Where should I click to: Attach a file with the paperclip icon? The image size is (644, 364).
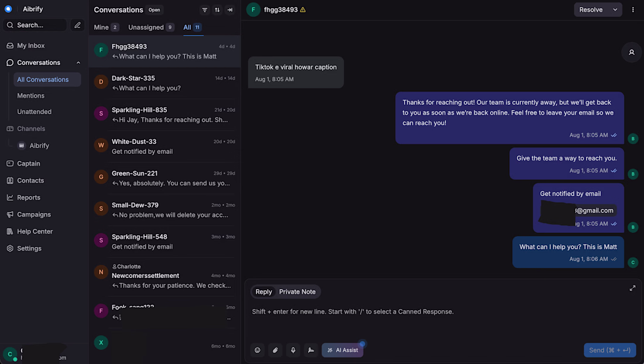[x=275, y=350]
